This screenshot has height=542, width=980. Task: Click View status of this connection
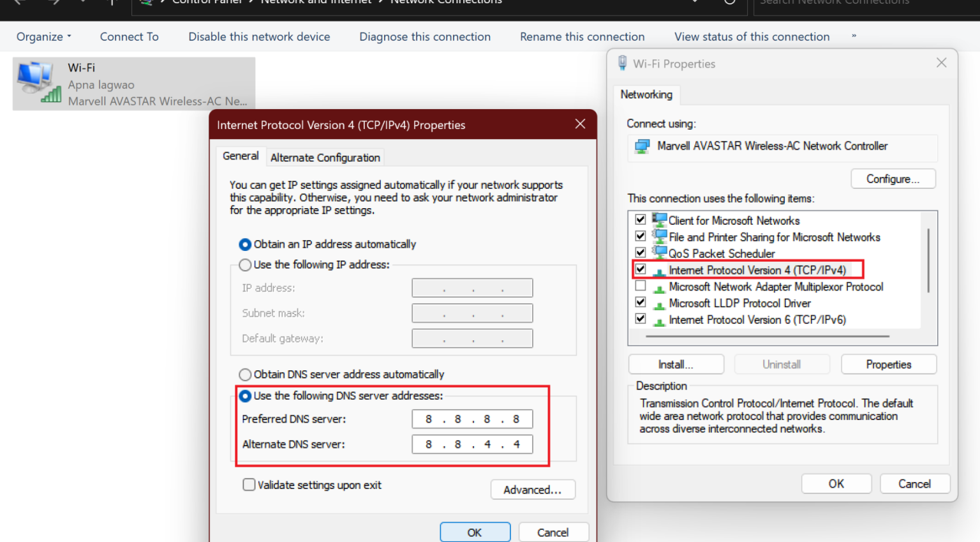[x=752, y=37]
